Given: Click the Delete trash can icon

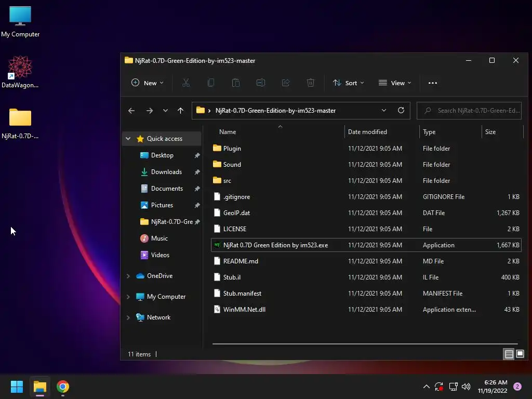Looking at the screenshot, I should tap(311, 83).
